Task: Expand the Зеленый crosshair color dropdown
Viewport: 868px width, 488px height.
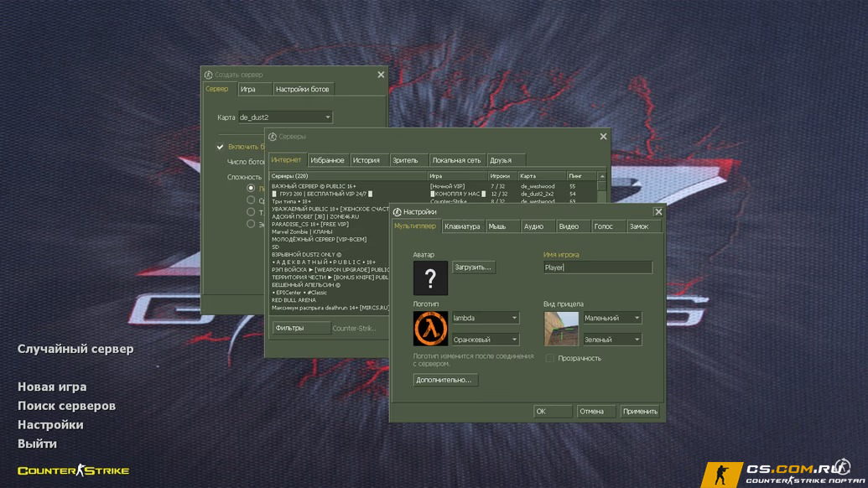Action: coord(612,340)
